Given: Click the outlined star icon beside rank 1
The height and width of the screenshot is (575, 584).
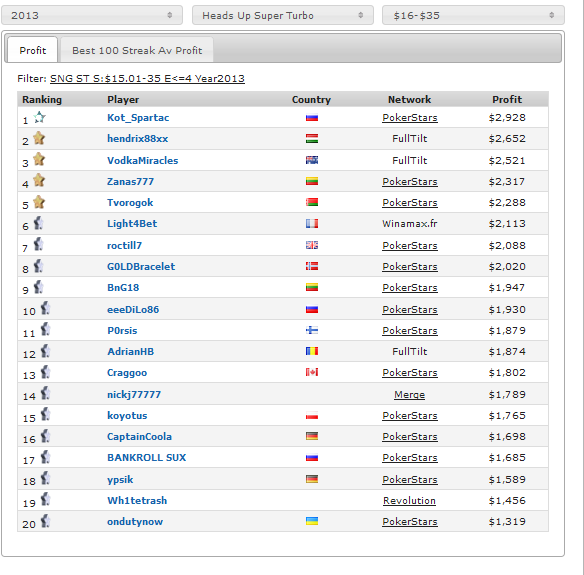Looking at the screenshot, I should 39,117.
